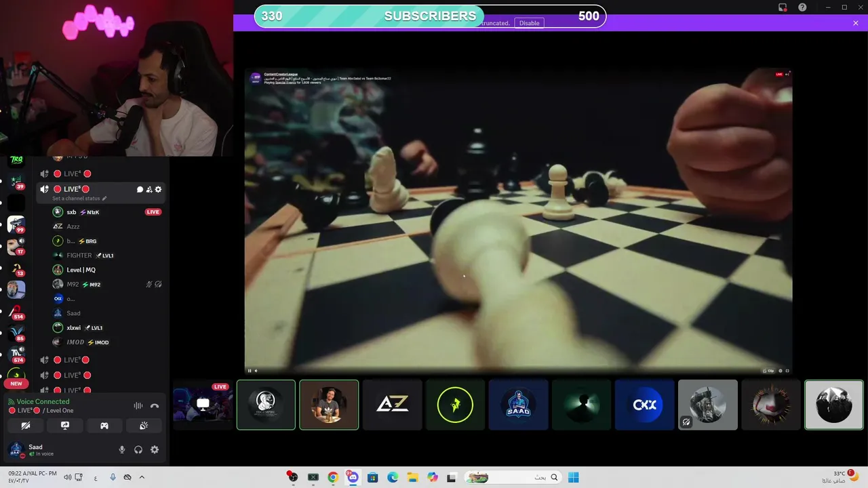Disable the truncated notice in purple banner
868x488 pixels.
coord(529,23)
